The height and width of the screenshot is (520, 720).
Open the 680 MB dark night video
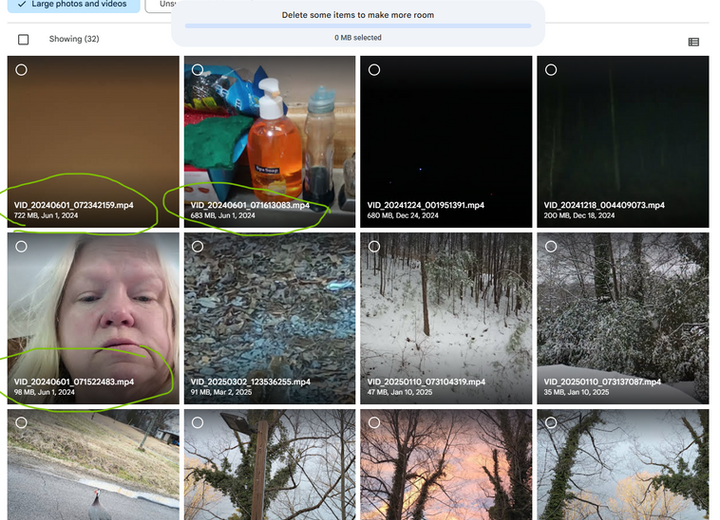pos(446,141)
